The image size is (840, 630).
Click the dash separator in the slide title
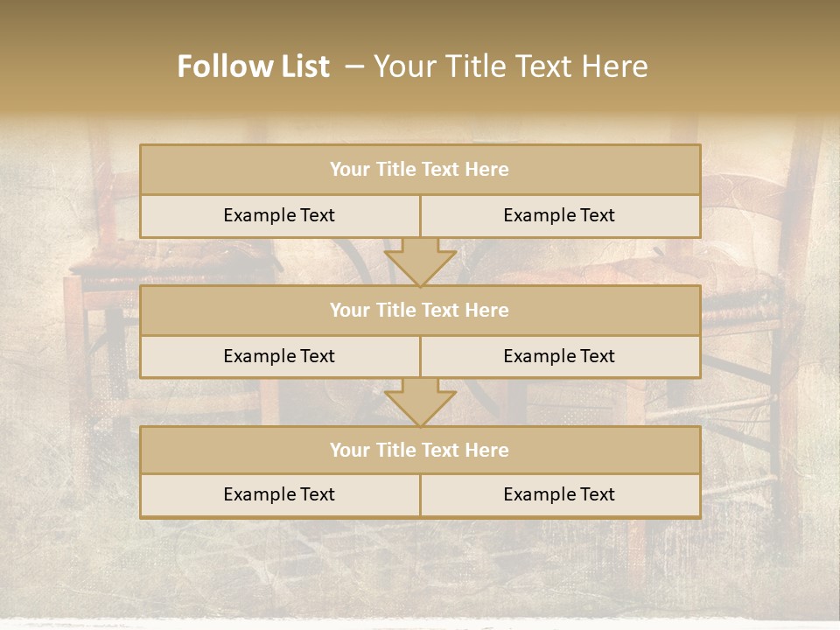pos(354,67)
